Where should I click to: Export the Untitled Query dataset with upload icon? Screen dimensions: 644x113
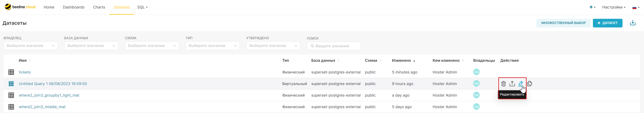click(x=512, y=84)
